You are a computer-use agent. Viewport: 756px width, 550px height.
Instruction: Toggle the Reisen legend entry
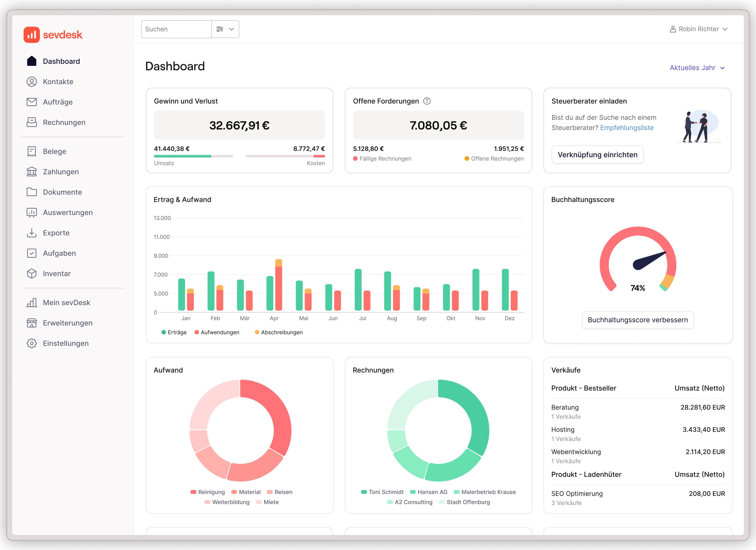280,492
